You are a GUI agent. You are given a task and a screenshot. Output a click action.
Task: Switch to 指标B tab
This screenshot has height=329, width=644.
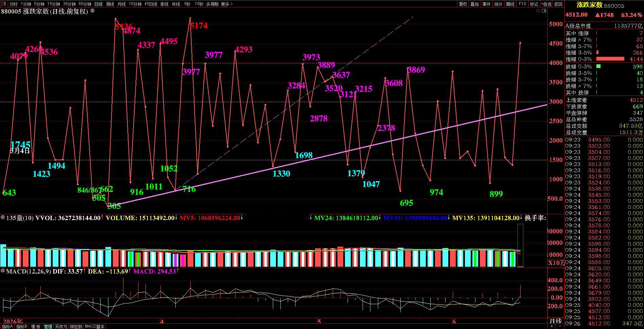point(22,326)
